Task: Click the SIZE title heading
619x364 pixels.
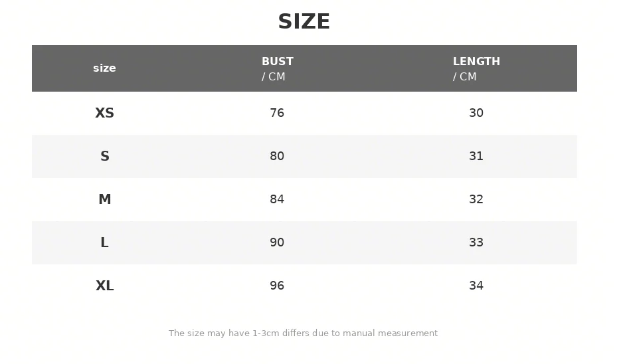Action: (x=304, y=21)
